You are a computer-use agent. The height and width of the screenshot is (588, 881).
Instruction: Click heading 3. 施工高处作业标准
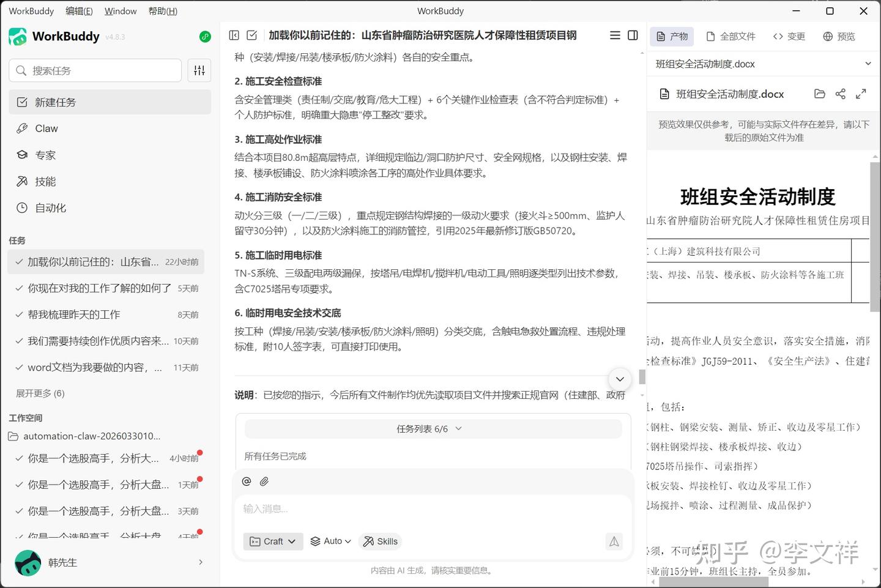(278, 140)
